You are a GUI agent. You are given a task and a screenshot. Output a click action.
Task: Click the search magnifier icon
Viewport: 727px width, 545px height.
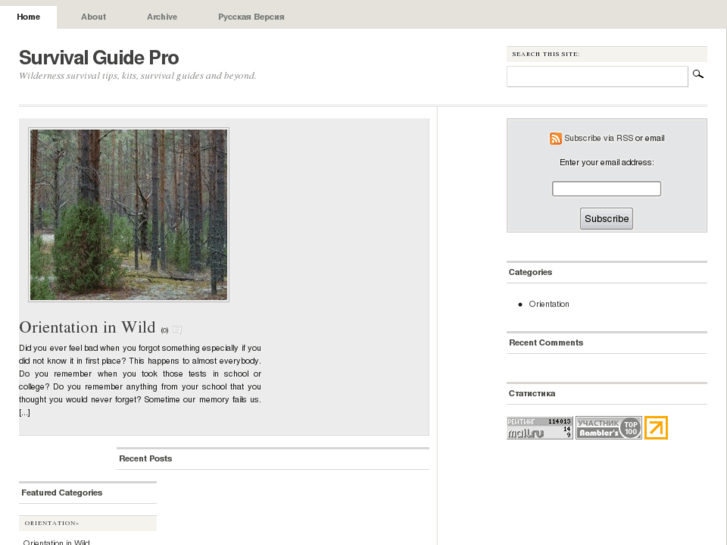(x=698, y=74)
